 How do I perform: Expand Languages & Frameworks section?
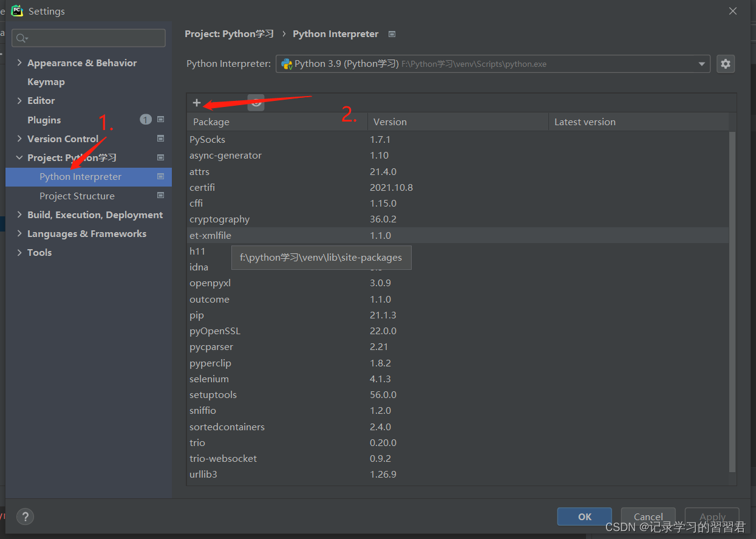point(19,233)
